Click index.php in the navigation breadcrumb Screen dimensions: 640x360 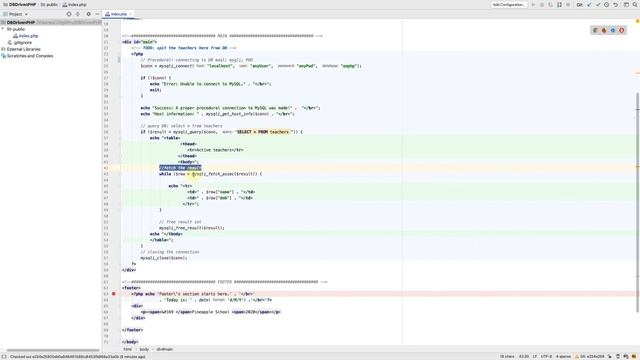(x=75, y=4)
